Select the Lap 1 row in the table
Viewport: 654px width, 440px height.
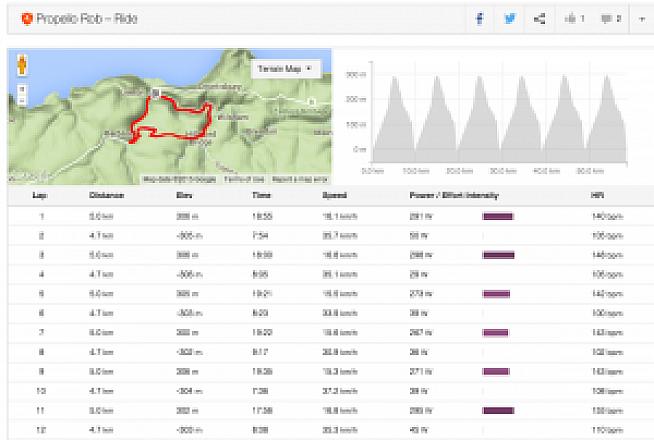[300, 215]
